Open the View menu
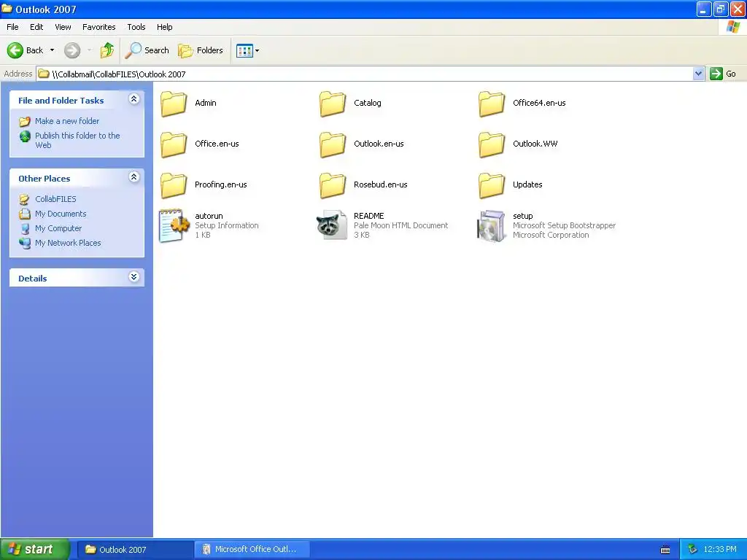The height and width of the screenshot is (560, 747). (x=63, y=27)
